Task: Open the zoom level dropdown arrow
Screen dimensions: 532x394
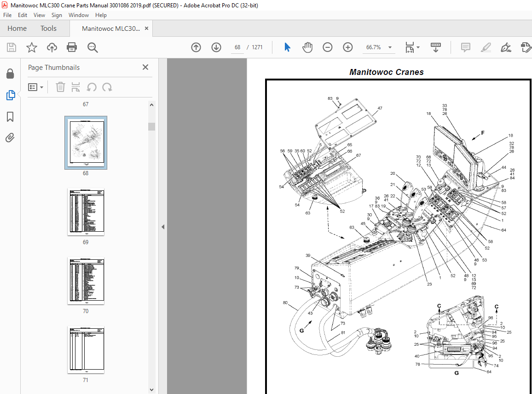Action: [x=390, y=47]
